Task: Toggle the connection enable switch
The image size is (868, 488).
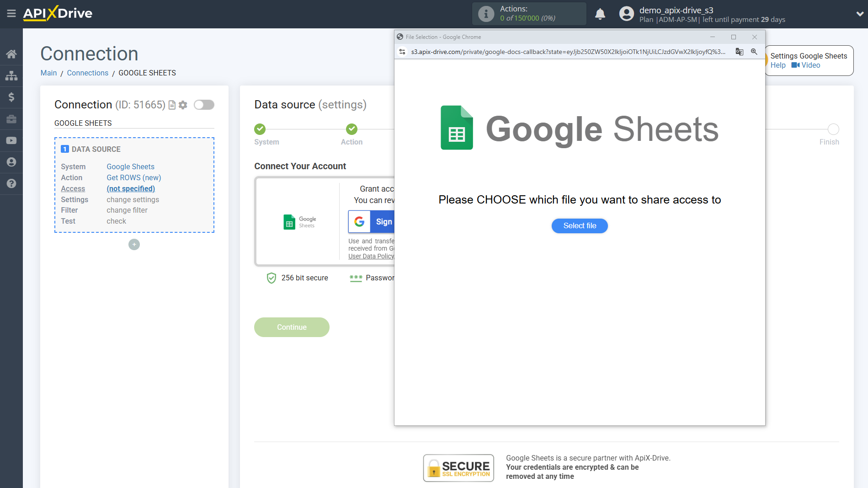Action: 204,105
